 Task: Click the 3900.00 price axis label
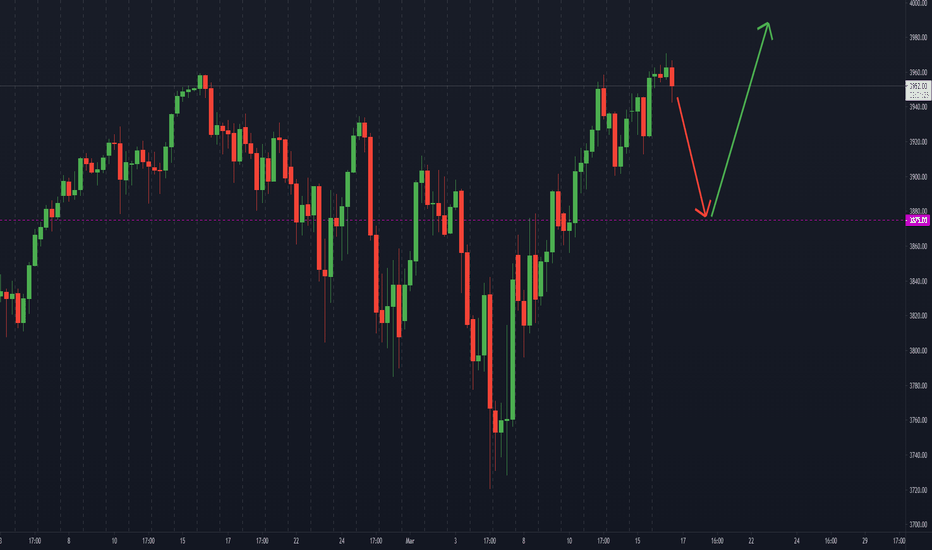pos(918,177)
